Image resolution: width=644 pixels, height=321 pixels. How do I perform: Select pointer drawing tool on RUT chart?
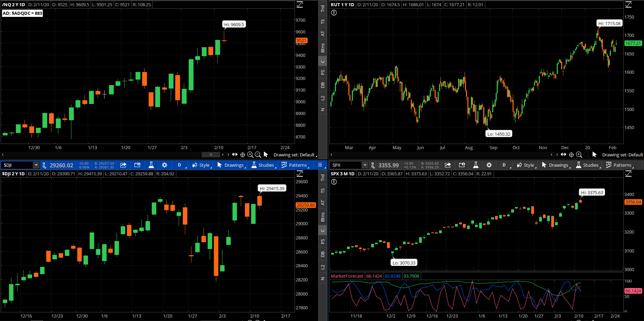click(x=594, y=154)
